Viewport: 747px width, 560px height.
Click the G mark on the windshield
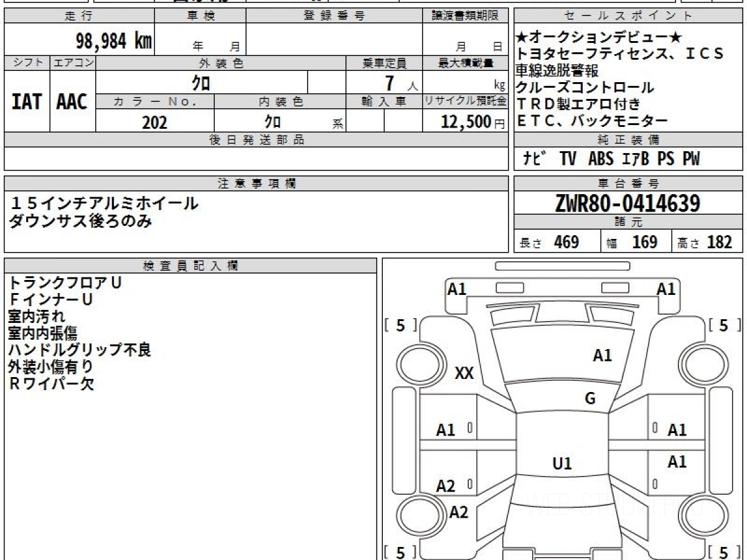click(x=590, y=399)
